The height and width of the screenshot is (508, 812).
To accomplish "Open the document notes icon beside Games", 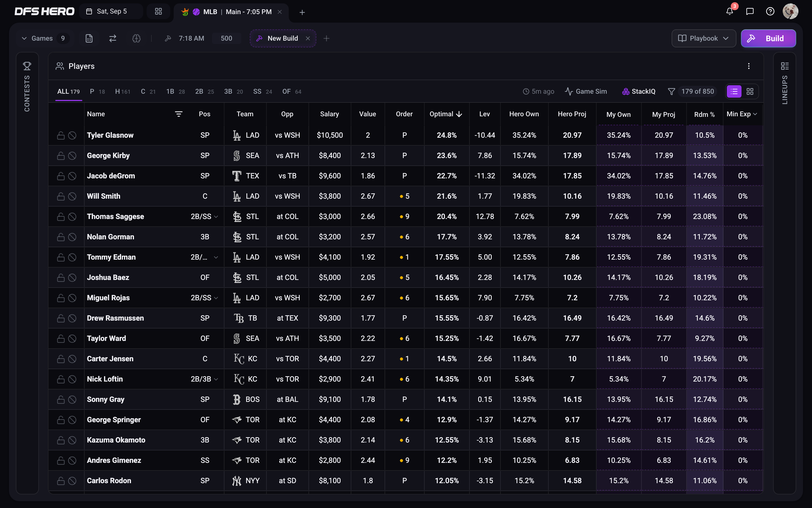I will coord(89,38).
